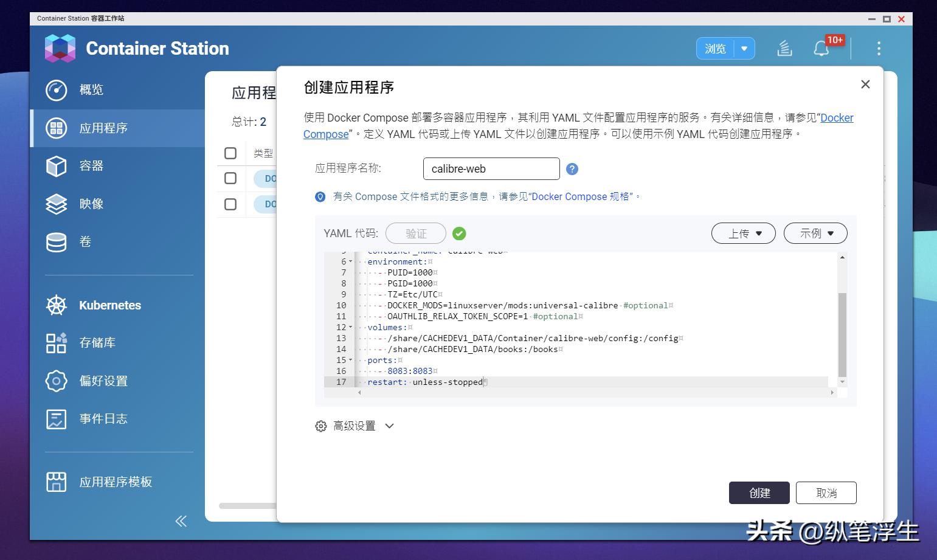The width and height of the screenshot is (937, 560).
Task: Click the restart: unless-stopped line in editor
Action: coord(425,382)
